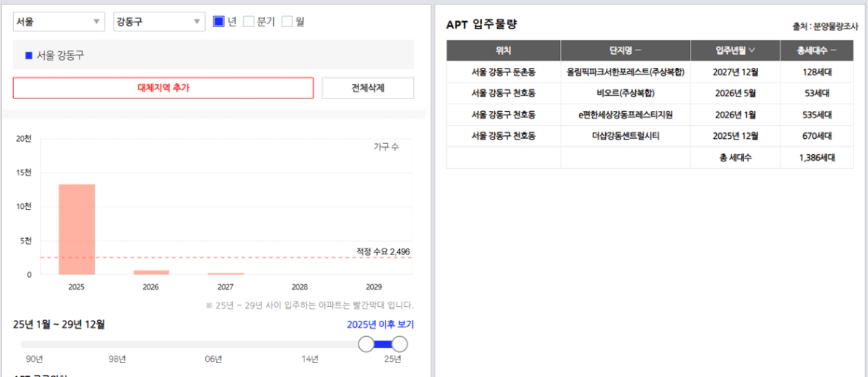868x377 pixels.
Task: Click the 25년 1월 ~ 29년 12월 range label
Action: click(58, 324)
